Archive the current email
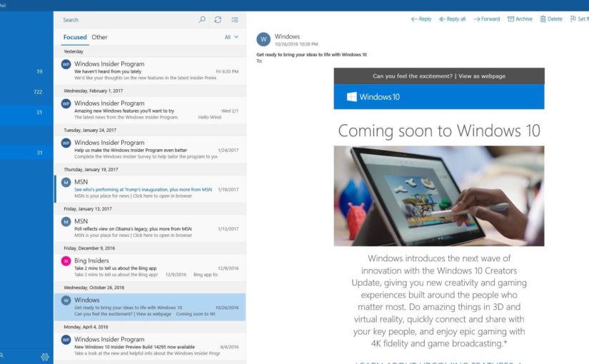 coord(520,19)
